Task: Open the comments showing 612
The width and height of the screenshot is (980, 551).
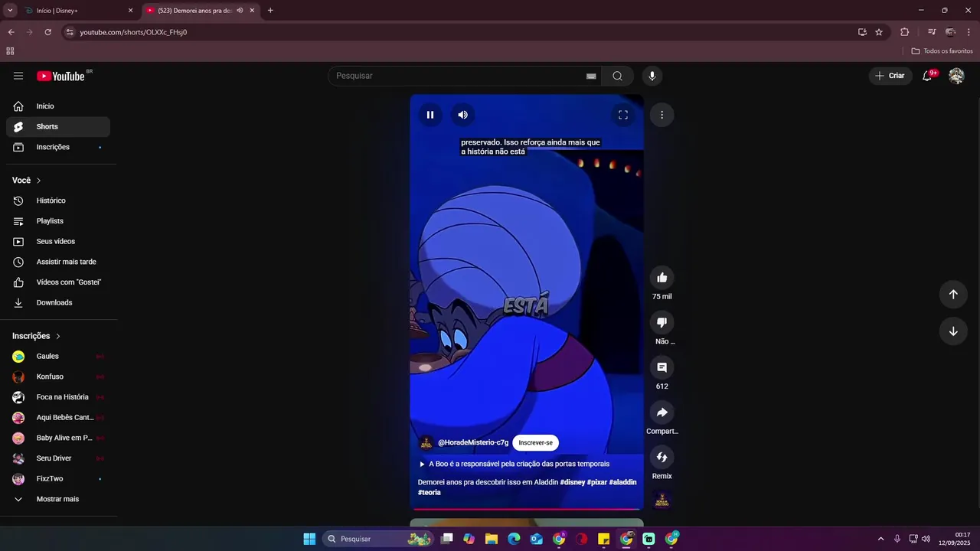Action: click(662, 368)
